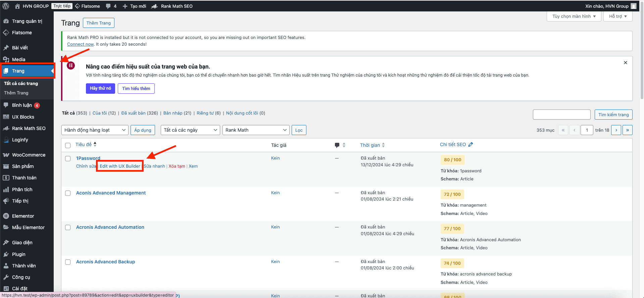This screenshot has height=298, width=644.
Task: Toggle select-all checkbox in table header
Action: point(68,145)
